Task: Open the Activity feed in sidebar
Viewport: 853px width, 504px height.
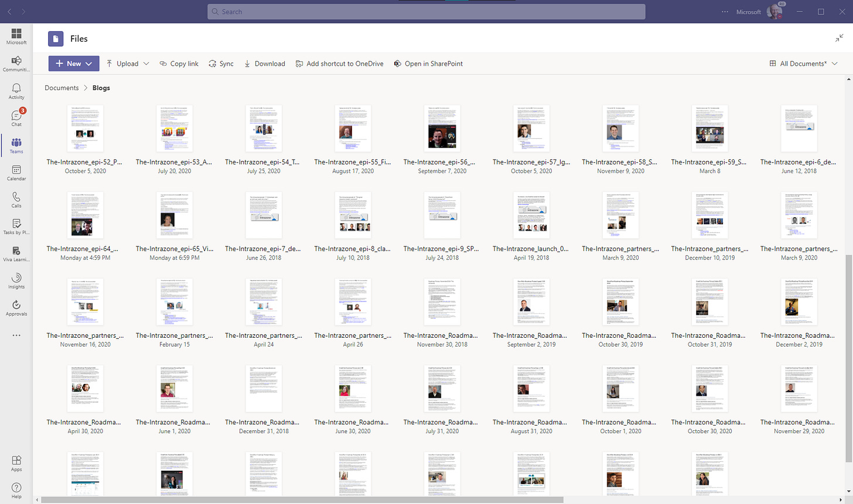Action: tap(16, 91)
